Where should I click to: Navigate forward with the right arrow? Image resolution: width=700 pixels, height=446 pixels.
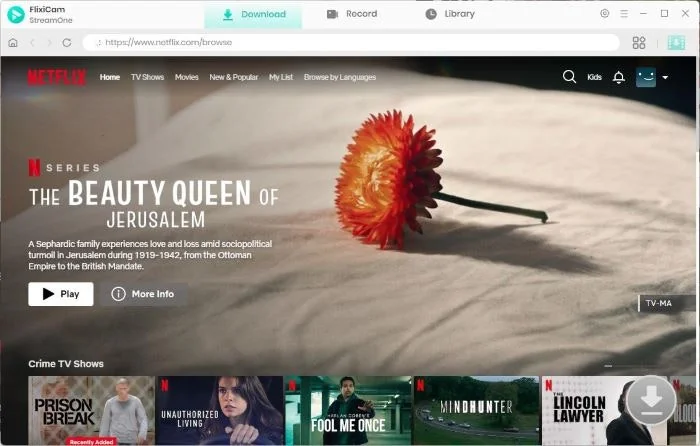pyautogui.click(x=49, y=42)
